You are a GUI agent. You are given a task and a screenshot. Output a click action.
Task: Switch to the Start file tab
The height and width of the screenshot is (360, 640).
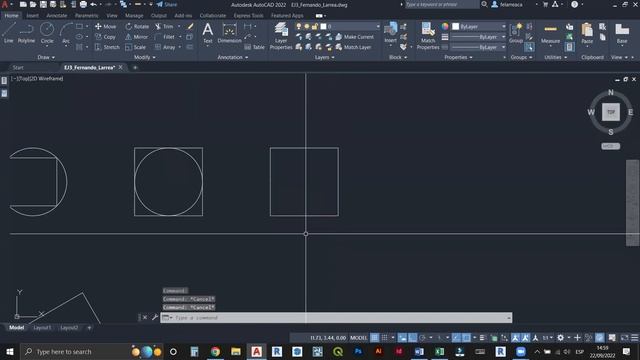(x=18, y=67)
